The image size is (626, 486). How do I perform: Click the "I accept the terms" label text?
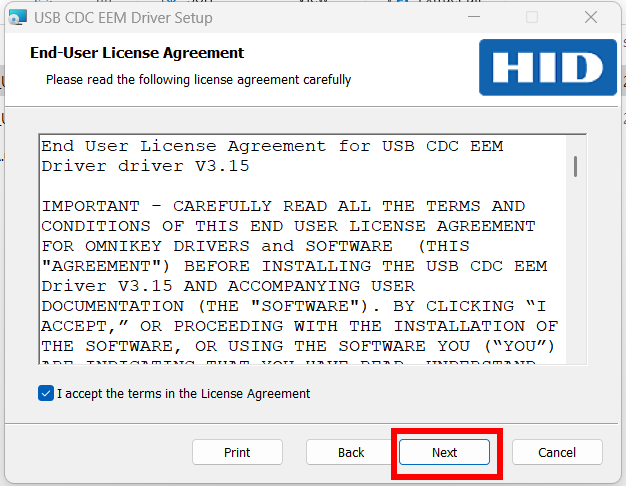click(x=183, y=394)
